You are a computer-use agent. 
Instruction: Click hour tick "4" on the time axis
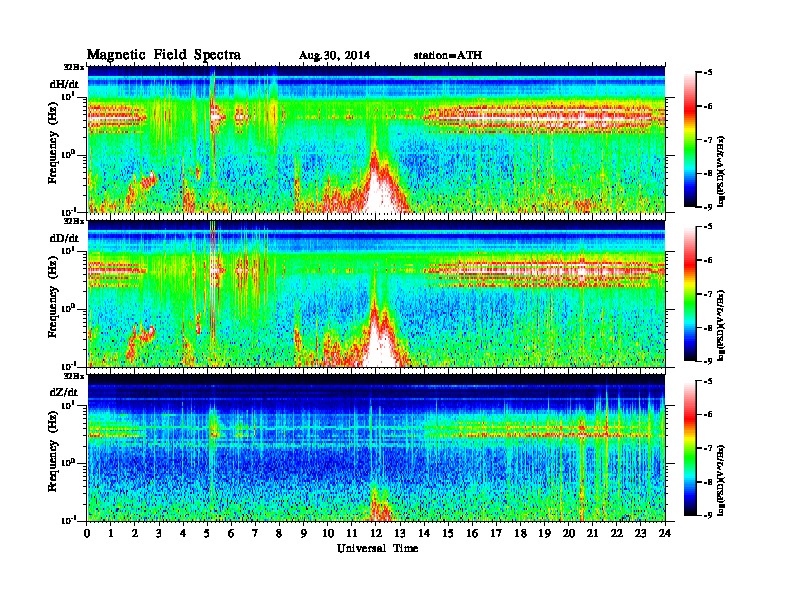coord(183,533)
